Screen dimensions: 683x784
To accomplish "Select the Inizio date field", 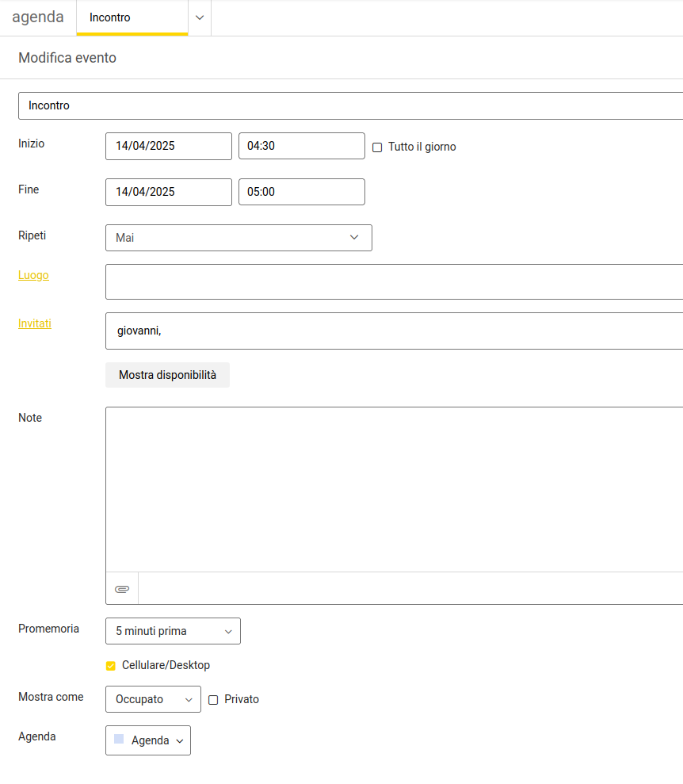I will click(169, 146).
